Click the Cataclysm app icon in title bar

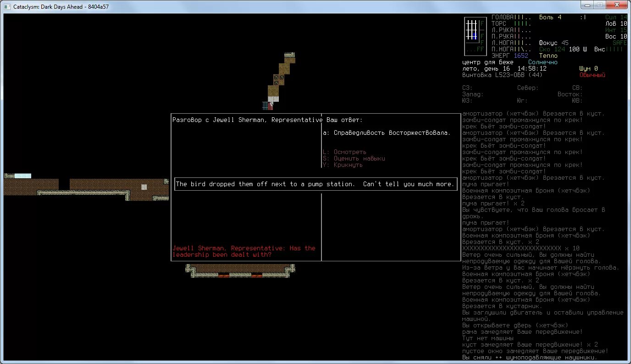(x=7, y=7)
